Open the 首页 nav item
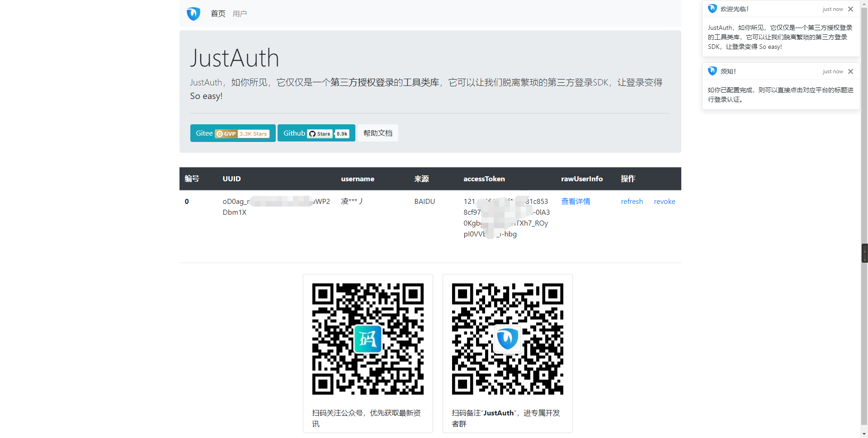 click(x=218, y=14)
